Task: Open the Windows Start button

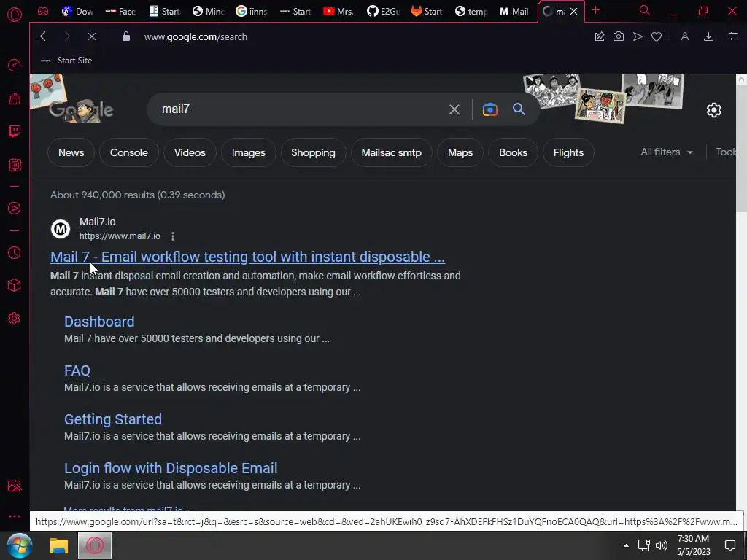Action: [20, 545]
